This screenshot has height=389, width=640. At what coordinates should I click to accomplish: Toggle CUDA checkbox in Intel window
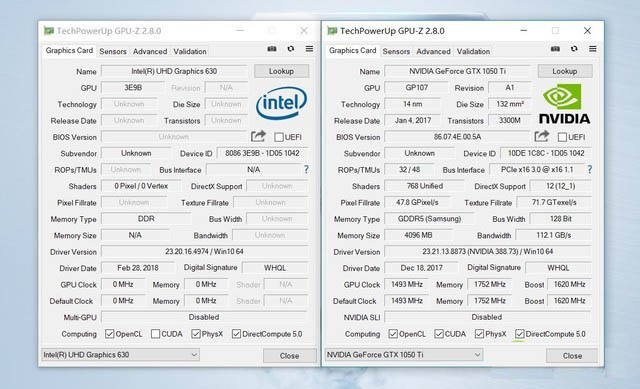click(156, 334)
